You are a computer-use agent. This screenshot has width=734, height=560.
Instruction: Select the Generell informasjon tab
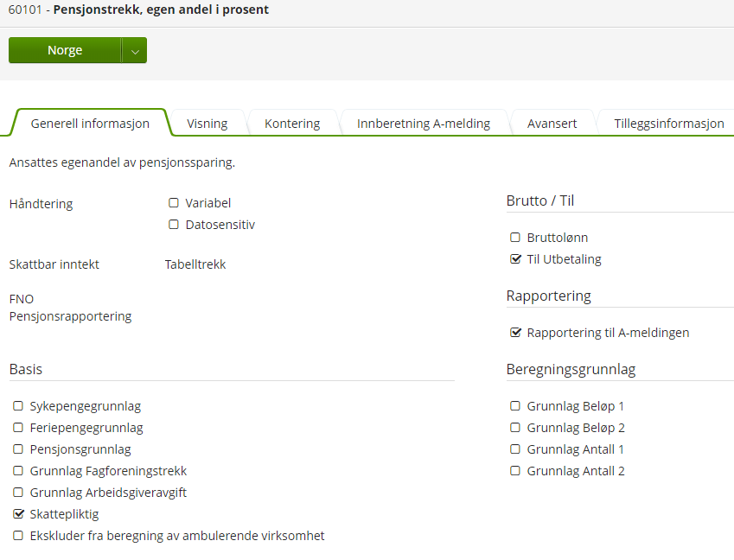click(90, 124)
